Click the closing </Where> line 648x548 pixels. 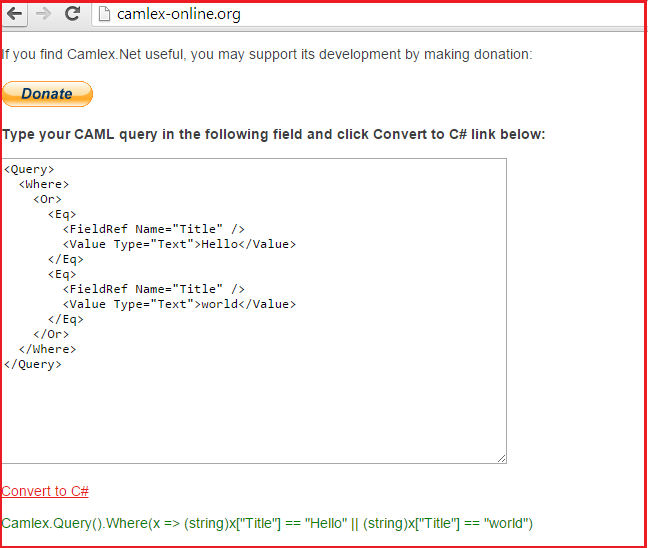point(48,349)
